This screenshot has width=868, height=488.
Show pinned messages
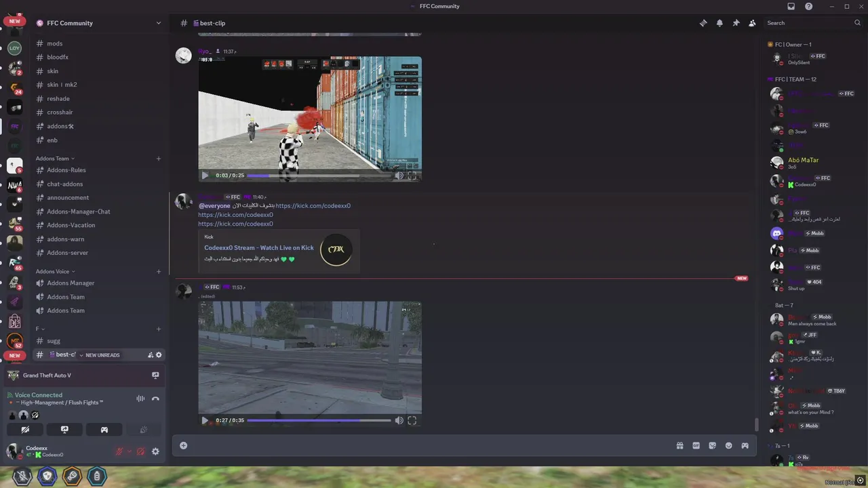click(736, 23)
